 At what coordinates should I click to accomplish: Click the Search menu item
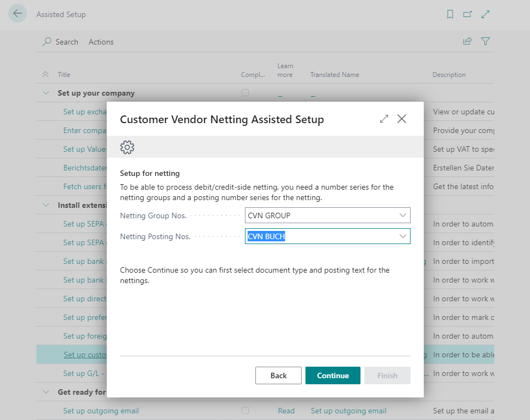click(65, 41)
